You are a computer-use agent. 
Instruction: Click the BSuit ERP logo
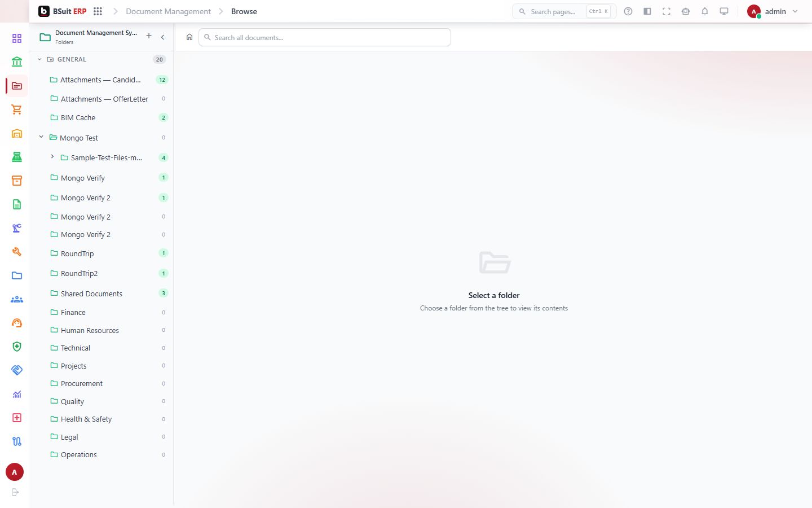pos(63,11)
